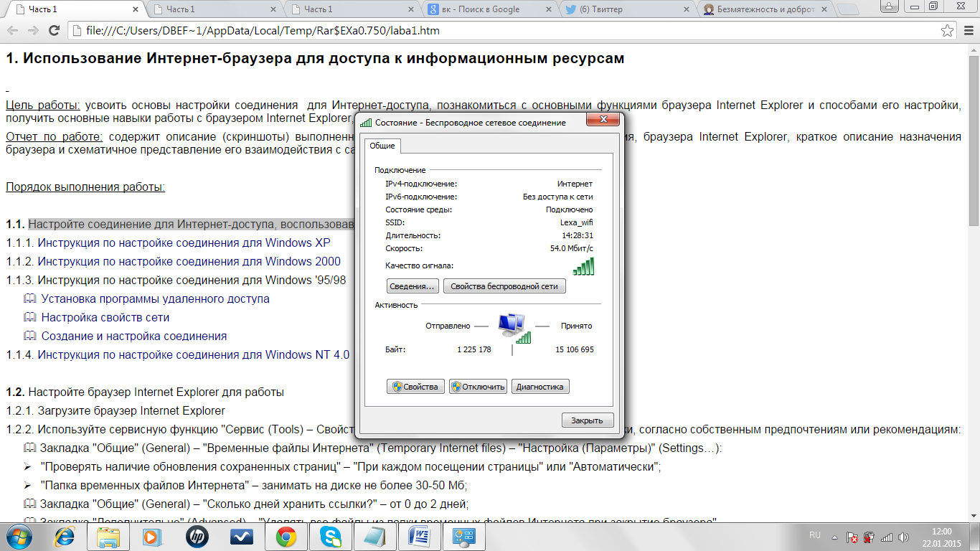Image resolution: width=980 pixels, height=551 pixels.
Task: Open the Windows '95/98 instruction link
Action: (x=192, y=280)
